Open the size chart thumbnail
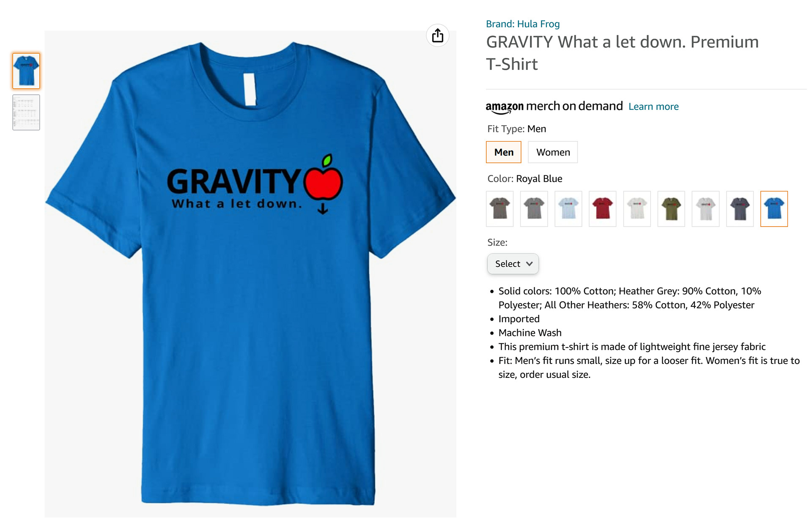Viewport: 812px width, 525px height. (x=26, y=112)
